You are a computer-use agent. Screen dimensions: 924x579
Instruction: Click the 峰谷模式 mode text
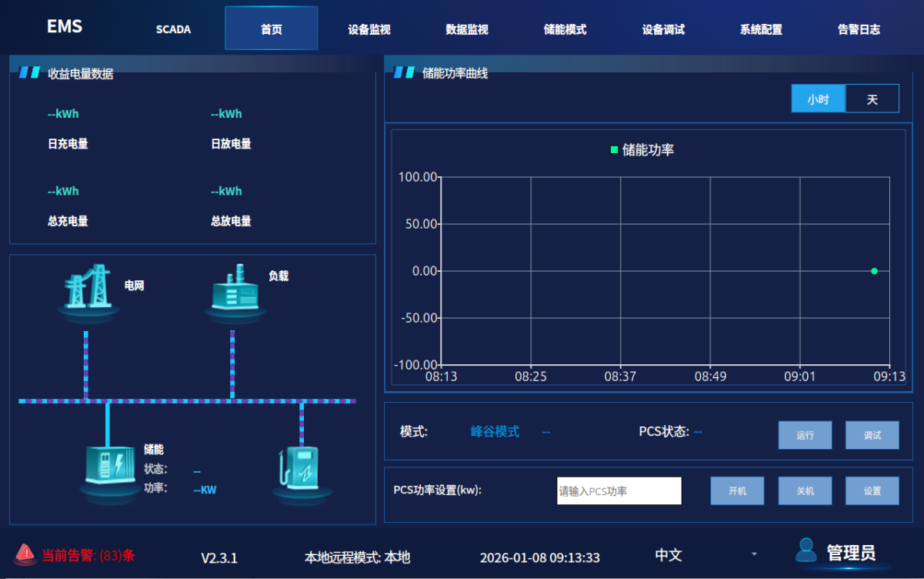(495, 432)
